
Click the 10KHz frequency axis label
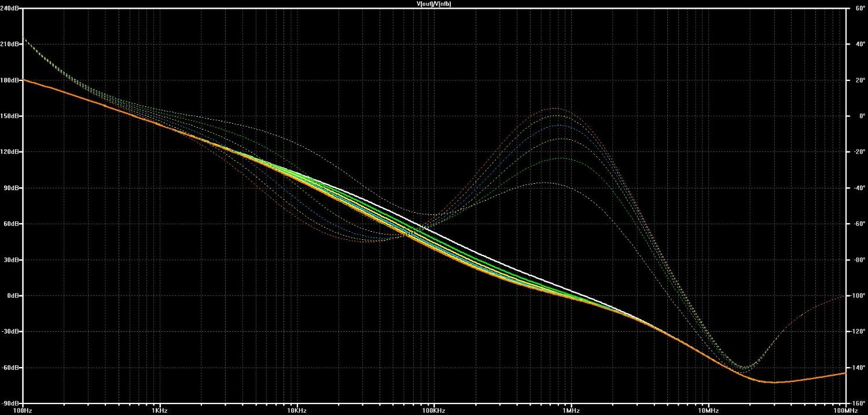tap(297, 410)
